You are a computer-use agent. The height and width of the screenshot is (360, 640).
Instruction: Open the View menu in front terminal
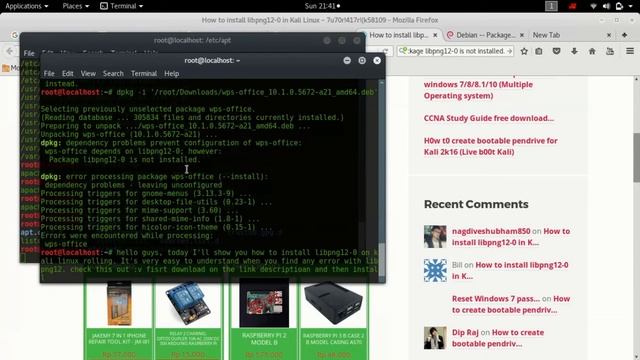[x=88, y=73]
